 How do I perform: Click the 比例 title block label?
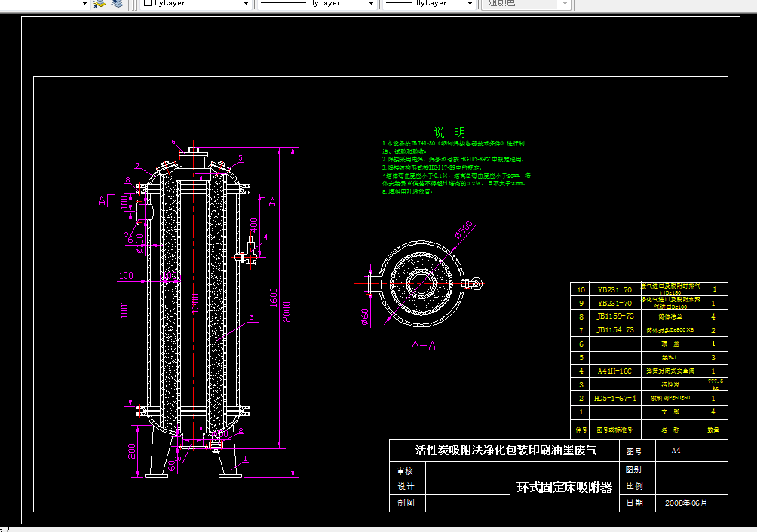[634, 486]
